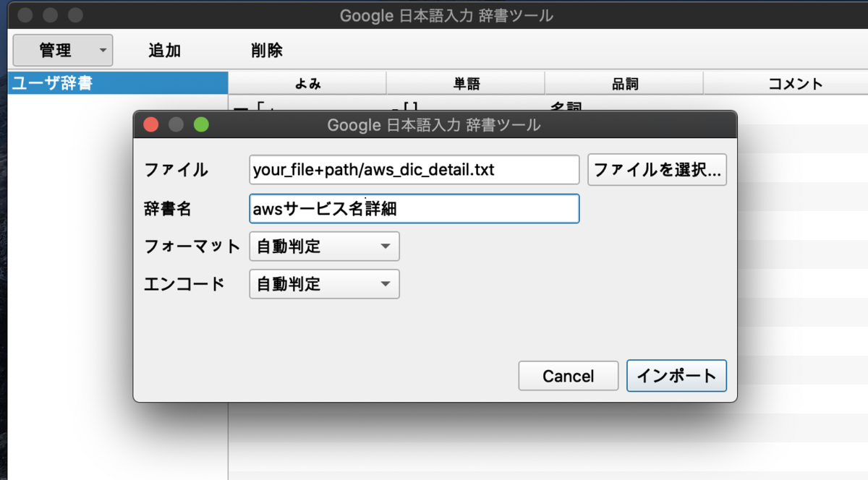Open the フォーマット dropdown
Image resolution: width=868 pixels, height=480 pixels.
(x=324, y=247)
